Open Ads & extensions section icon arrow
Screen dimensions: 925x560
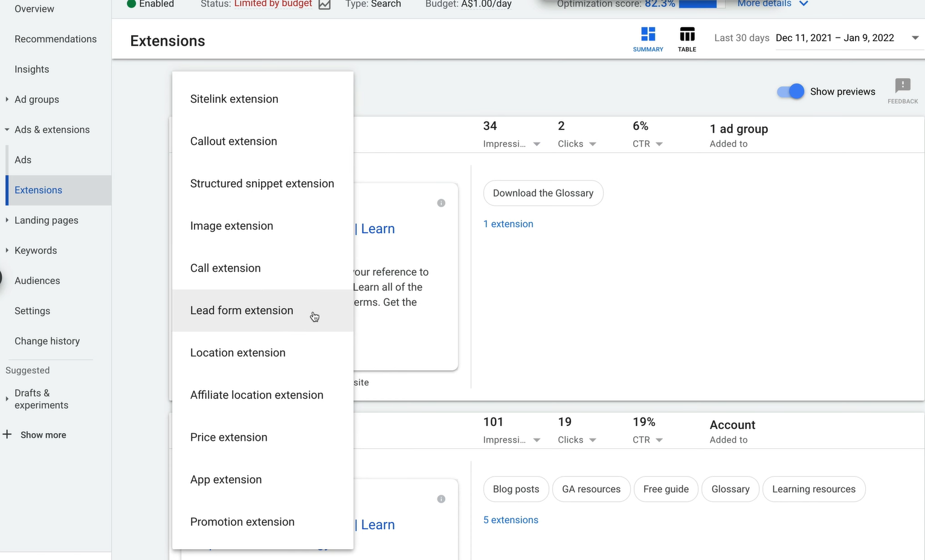click(6, 129)
